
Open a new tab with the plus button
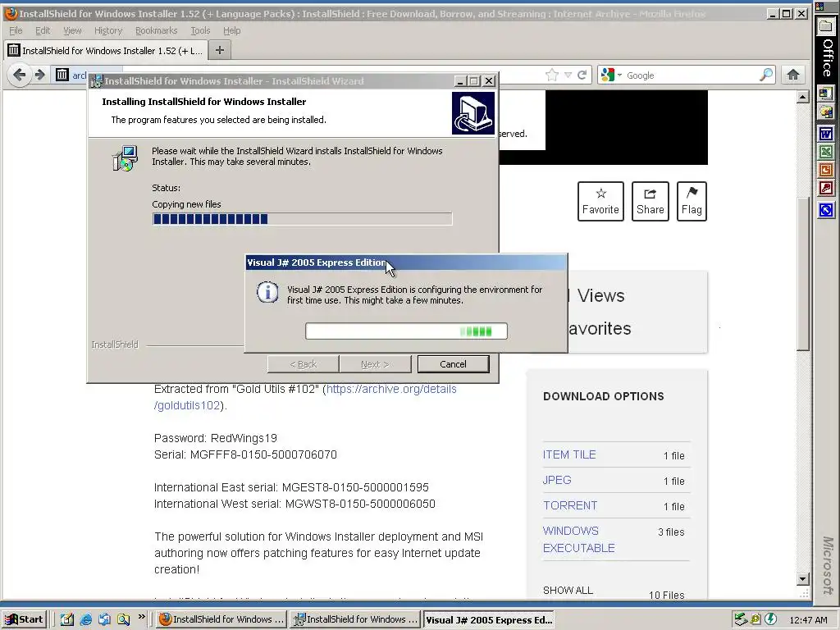pyautogui.click(x=219, y=50)
